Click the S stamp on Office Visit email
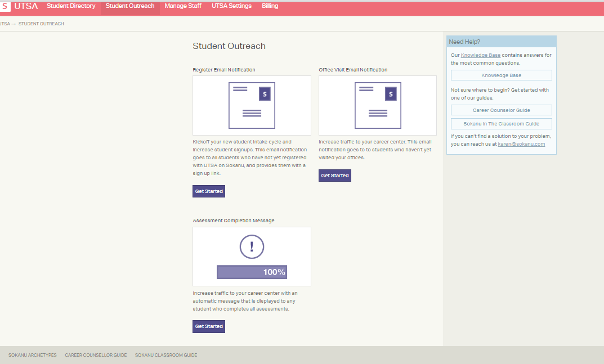The image size is (604, 364). [x=391, y=94]
